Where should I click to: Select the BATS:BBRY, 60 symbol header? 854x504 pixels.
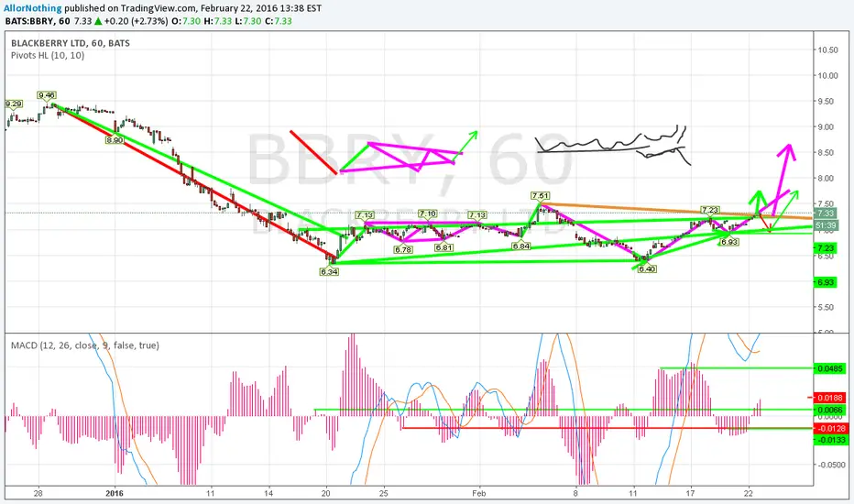pyautogui.click(x=38, y=21)
